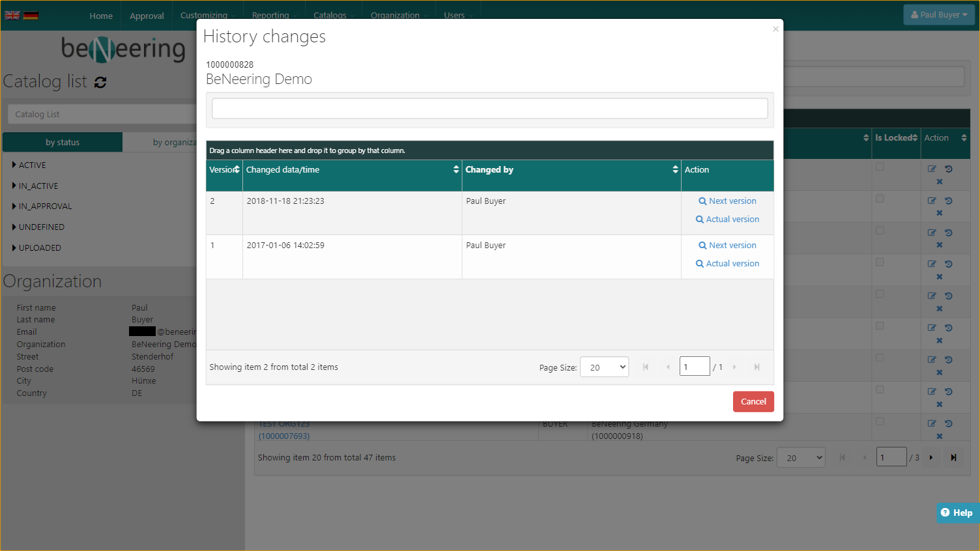Click the edit icon in the first catalog row

[932, 169]
